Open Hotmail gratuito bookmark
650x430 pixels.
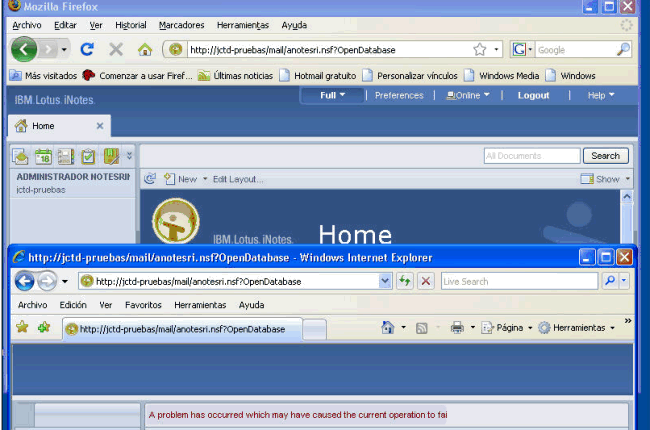pyautogui.click(x=318, y=76)
